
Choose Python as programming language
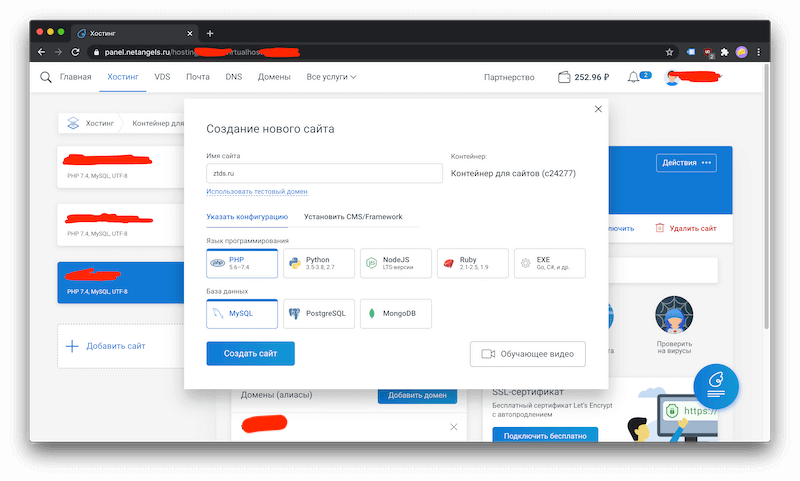click(317, 263)
